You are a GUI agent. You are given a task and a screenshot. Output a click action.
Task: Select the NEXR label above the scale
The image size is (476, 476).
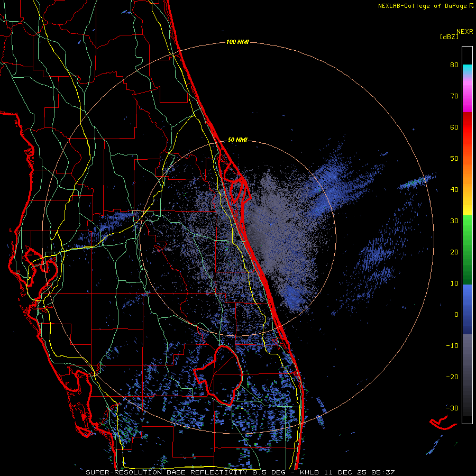pos(465,31)
